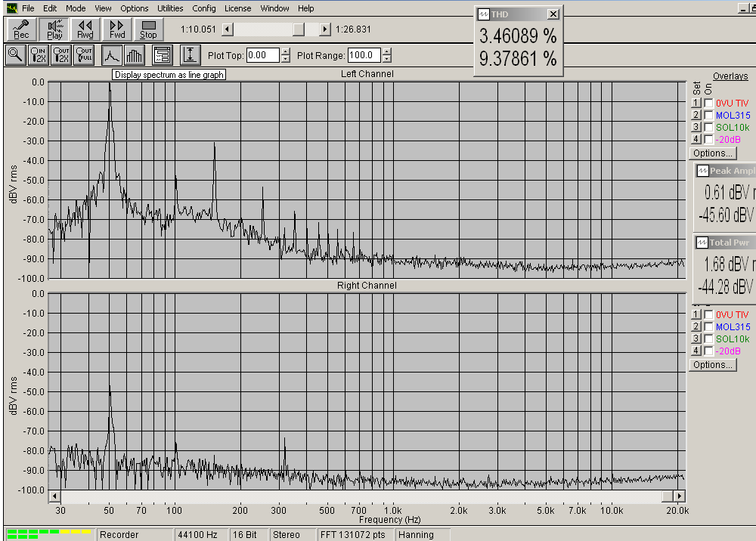Enable the -20dB overlay in Right Channel
Viewport: 756px width, 541px height.
tap(708, 351)
